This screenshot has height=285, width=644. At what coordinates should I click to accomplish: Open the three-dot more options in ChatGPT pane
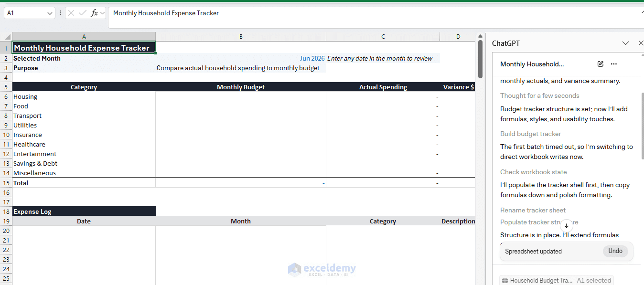coord(614,64)
